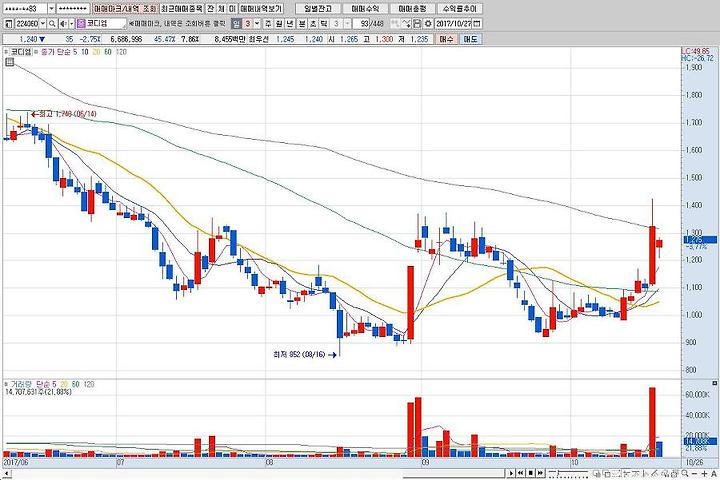Click the stock code field 224060
Viewport: 720px width, 480px height.
[x=28, y=23]
